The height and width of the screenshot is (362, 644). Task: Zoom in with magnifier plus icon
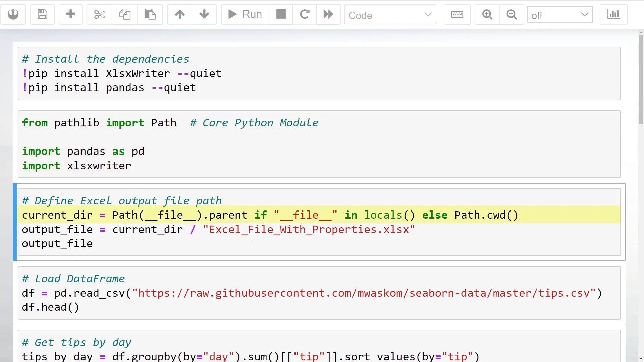tap(487, 14)
